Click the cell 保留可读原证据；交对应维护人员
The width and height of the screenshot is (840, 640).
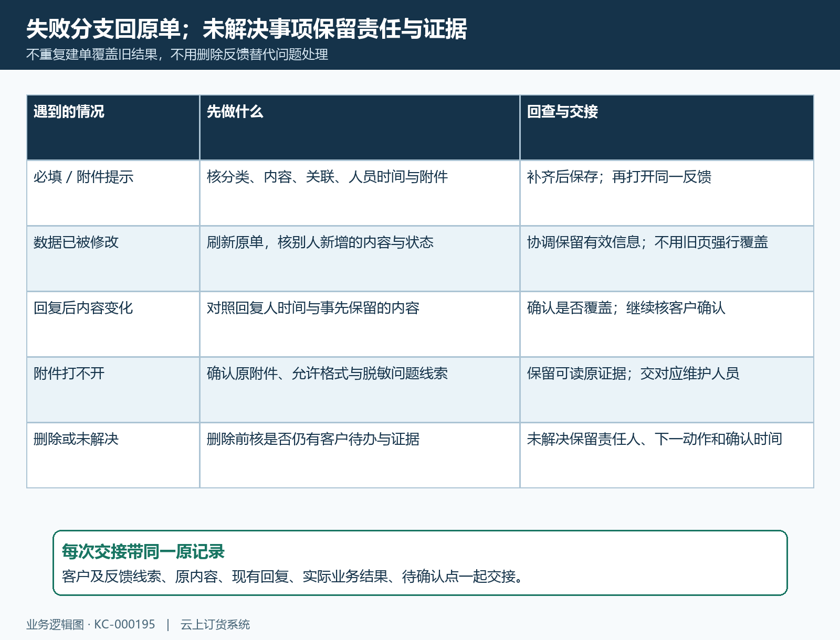667,390
